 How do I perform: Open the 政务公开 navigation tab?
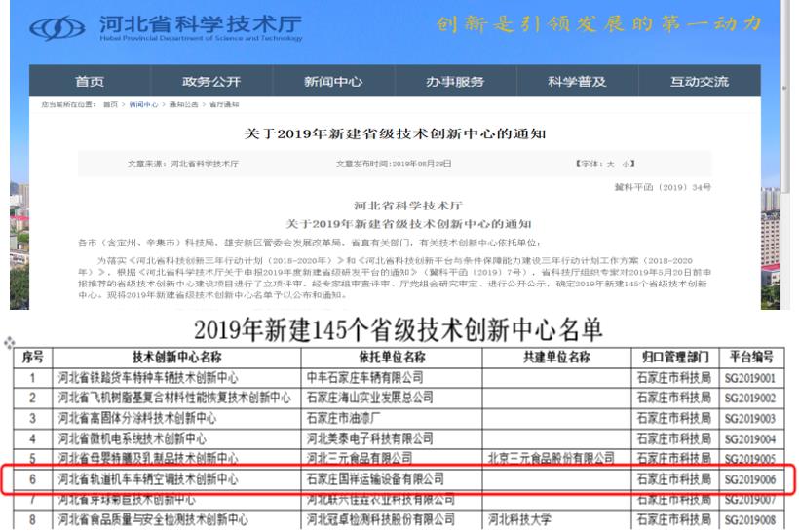210,82
